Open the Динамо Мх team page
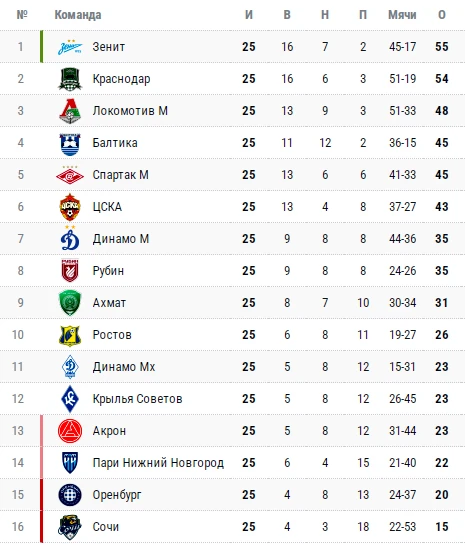The height and width of the screenshot is (550, 465). pyautogui.click(x=123, y=367)
